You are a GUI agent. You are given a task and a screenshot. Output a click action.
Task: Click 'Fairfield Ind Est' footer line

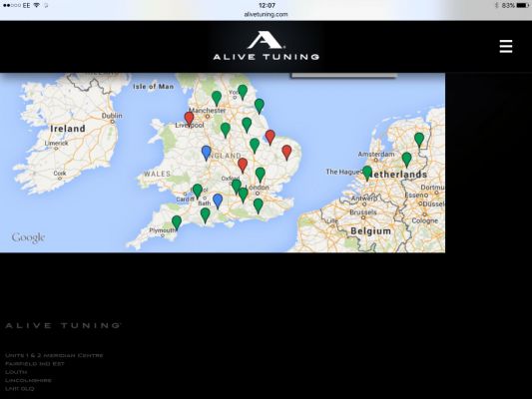coord(35,363)
